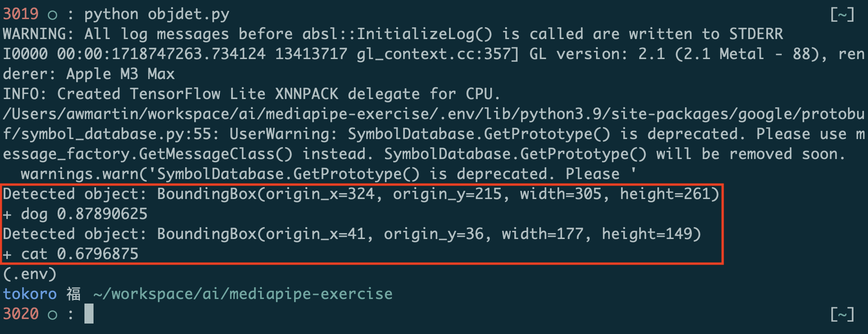Click the 'Apple M3 Max' renderer text
868x334 pixels.
(120, 74)
